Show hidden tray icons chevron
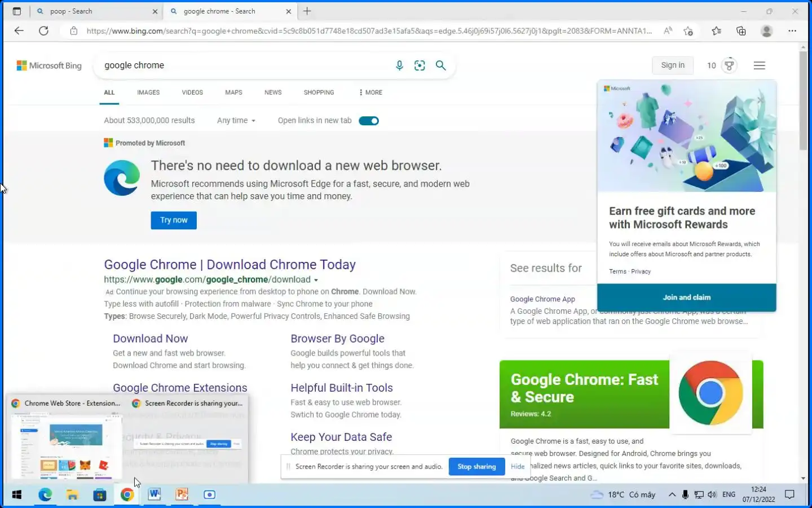Viewport: 812px width, 508px height. [672, 494]
